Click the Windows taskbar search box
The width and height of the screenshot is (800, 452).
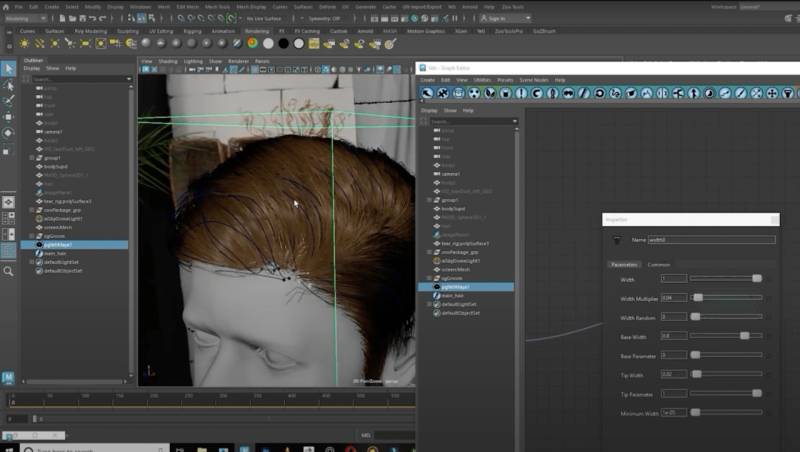click(x=94, y=448)
